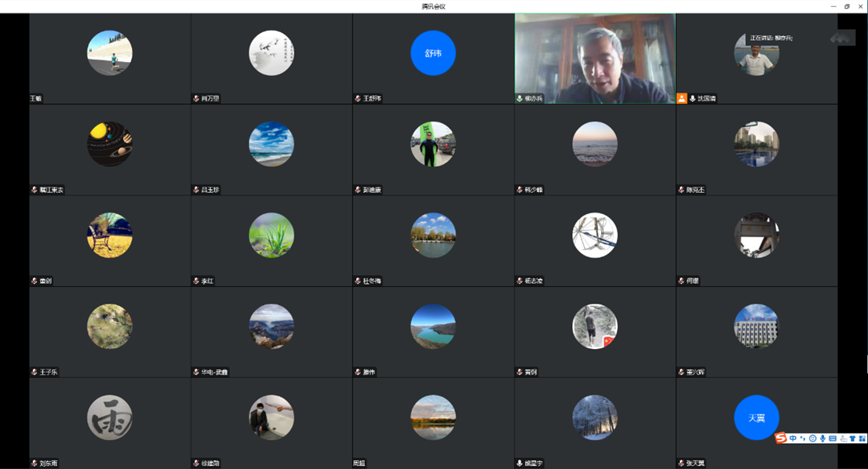The height and width of the screenshot is (469, 868).
Task: Click the collapsed logo panel at top right
Action: pyautogui.click(x=843, y=37)
